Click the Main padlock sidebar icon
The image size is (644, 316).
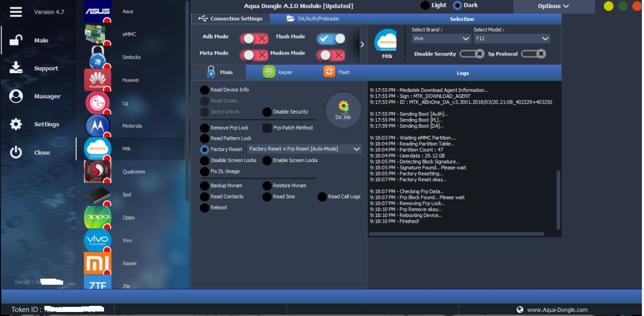(x=16, y=40)
